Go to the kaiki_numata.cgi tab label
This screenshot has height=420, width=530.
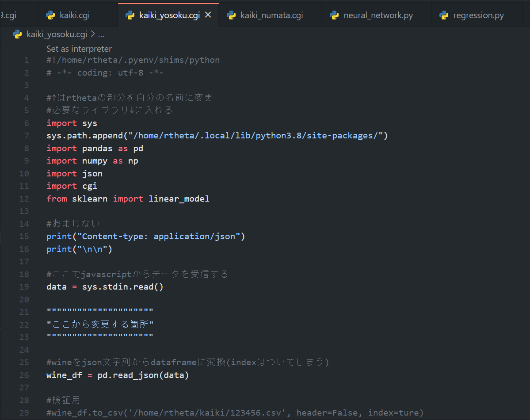coord(271,15)
